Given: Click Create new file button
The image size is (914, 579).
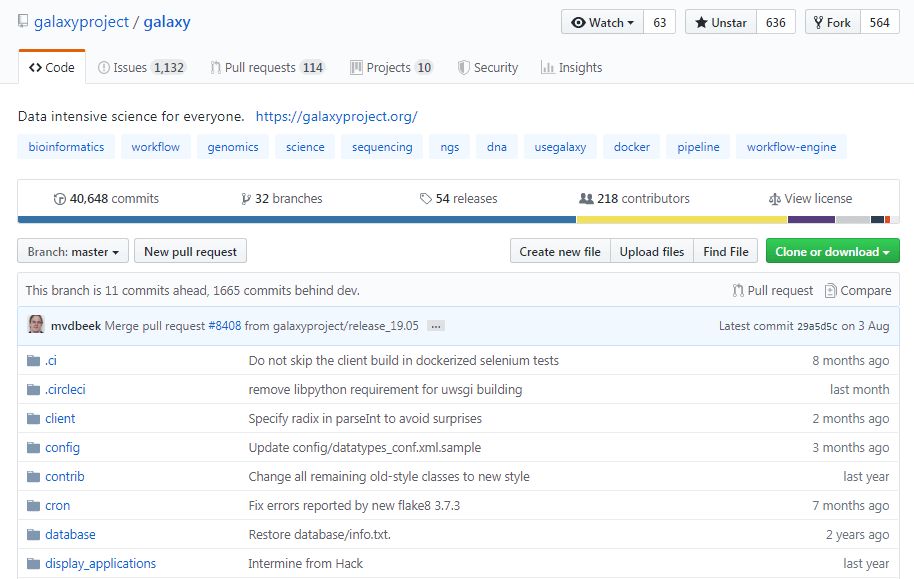Looking at the screenshot, I should (560, 251).
